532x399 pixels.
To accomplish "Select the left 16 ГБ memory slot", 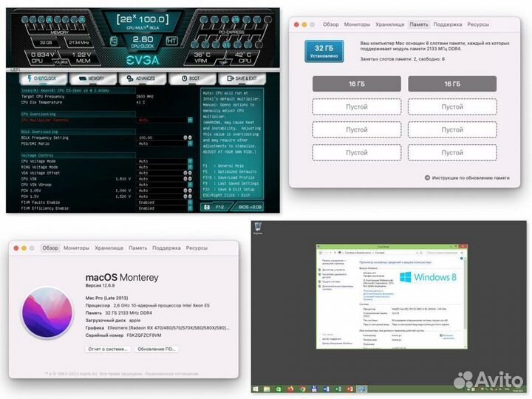I will tap(357, 83).
